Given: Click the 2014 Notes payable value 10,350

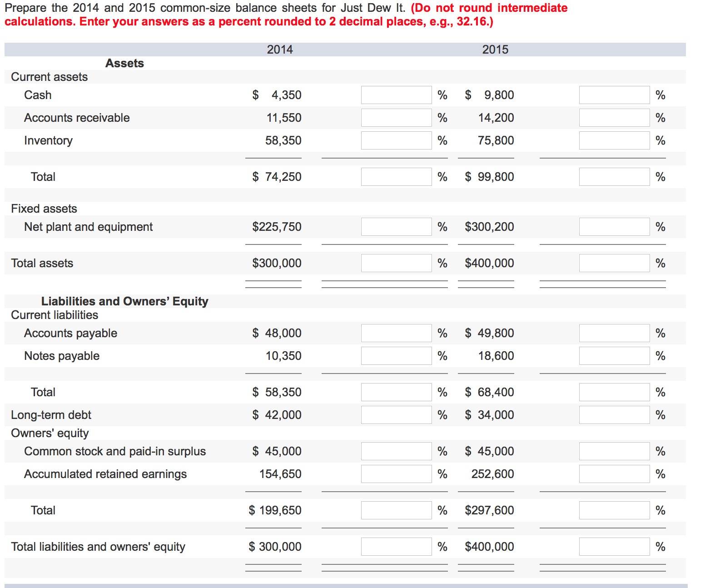Looking at the screenshot, I should tap(283, 356).
